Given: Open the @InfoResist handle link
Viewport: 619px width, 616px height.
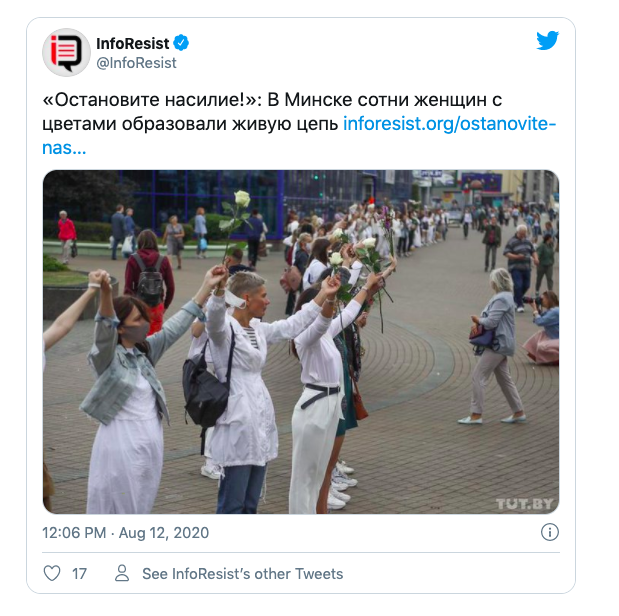Looking at the screenshot, I should 136,63.
